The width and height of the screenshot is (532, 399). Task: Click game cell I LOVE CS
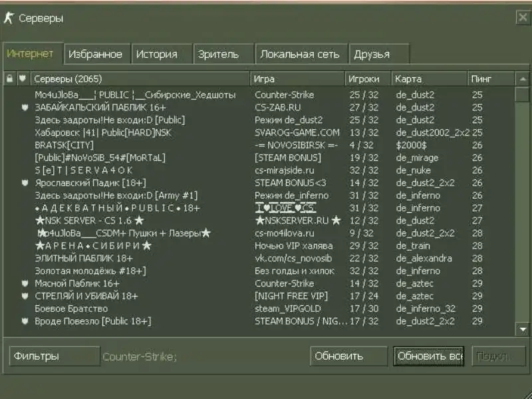tap(285, 208)
